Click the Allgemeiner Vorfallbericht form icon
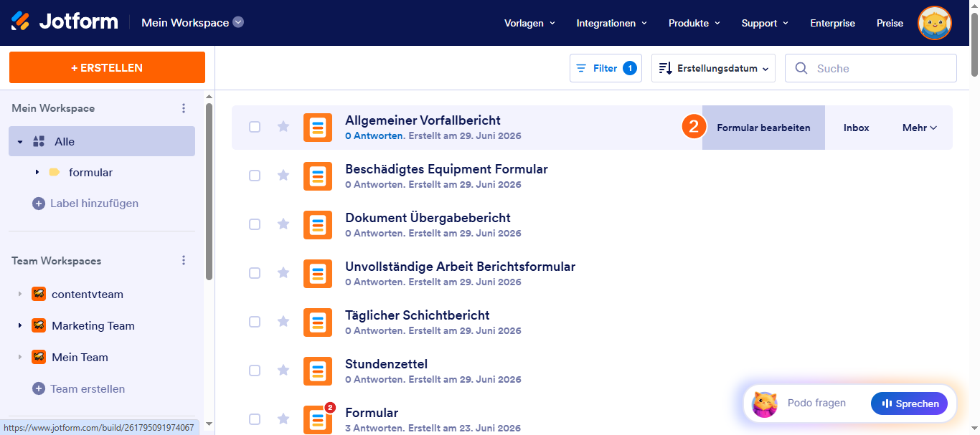The image size is (980, 435). 318,128
